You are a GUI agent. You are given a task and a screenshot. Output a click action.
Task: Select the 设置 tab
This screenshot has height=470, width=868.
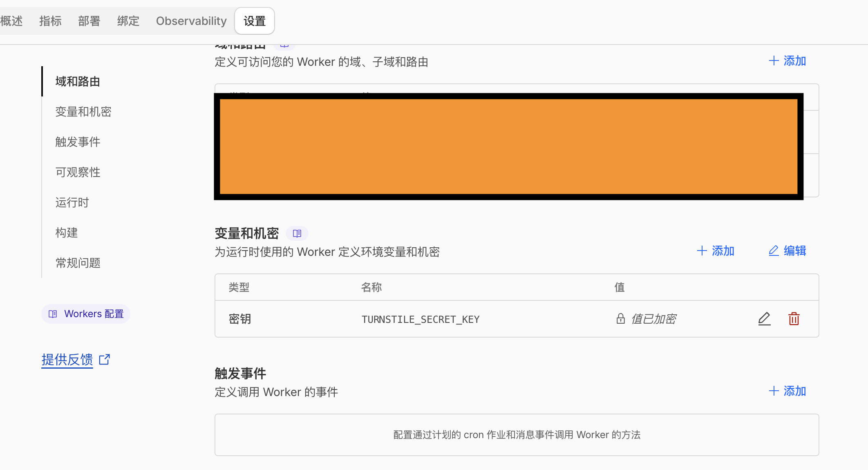click(255, 21)
